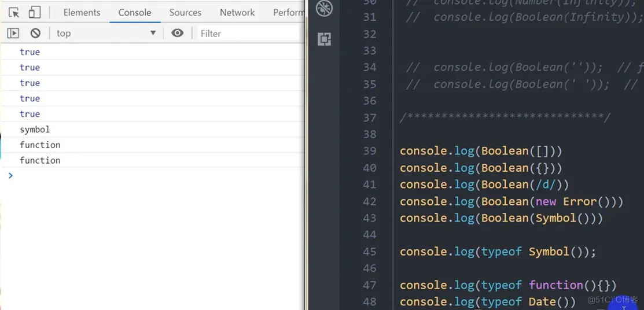The width and height of the screenshot is (644, 310).
Task: Toggle the device toolbar icon
Action: (x=35, y=12)
